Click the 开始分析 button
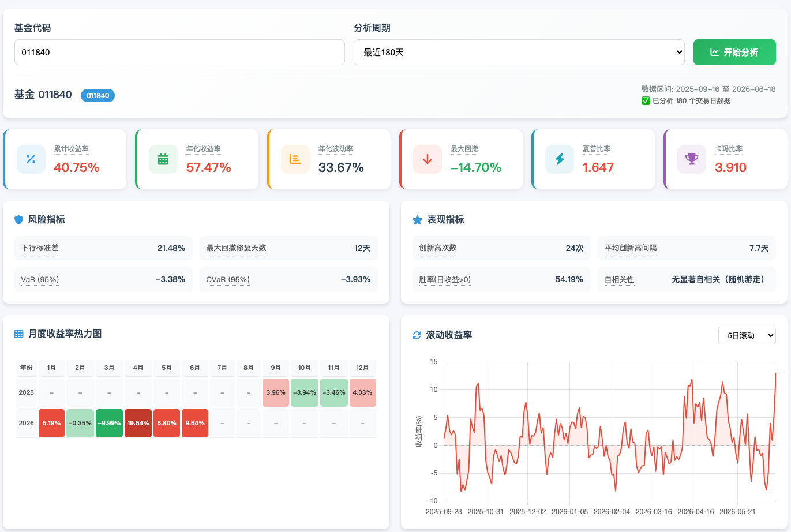791x532 pixels. click(x=734, y=53)
